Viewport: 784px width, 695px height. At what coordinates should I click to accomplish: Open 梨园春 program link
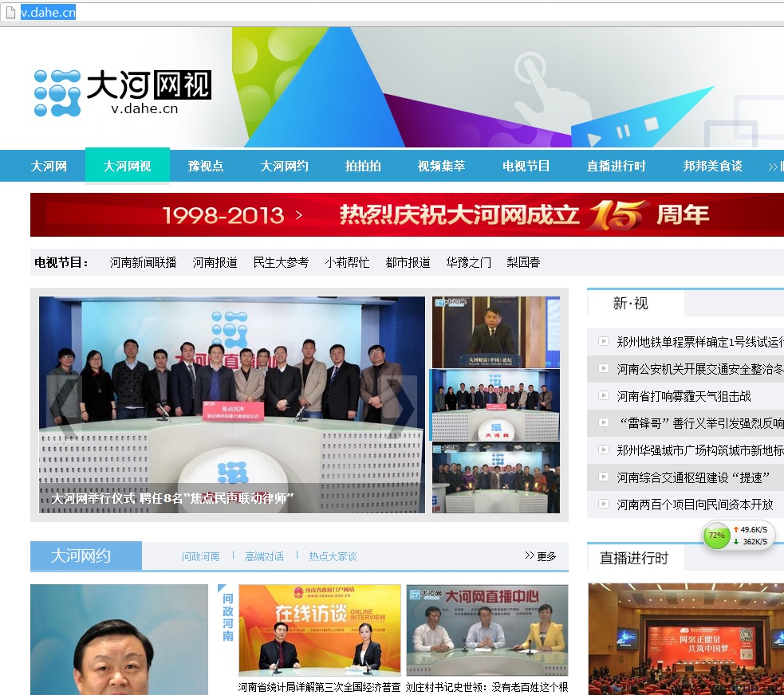click(x=523, y=262)
